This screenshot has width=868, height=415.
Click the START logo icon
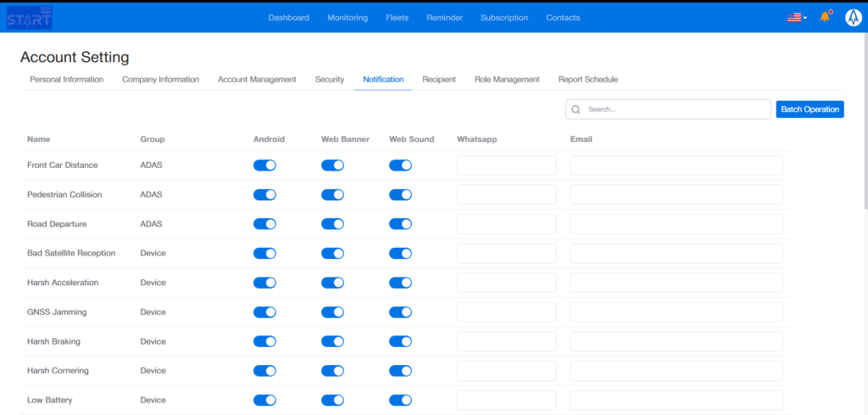[30, 17]
